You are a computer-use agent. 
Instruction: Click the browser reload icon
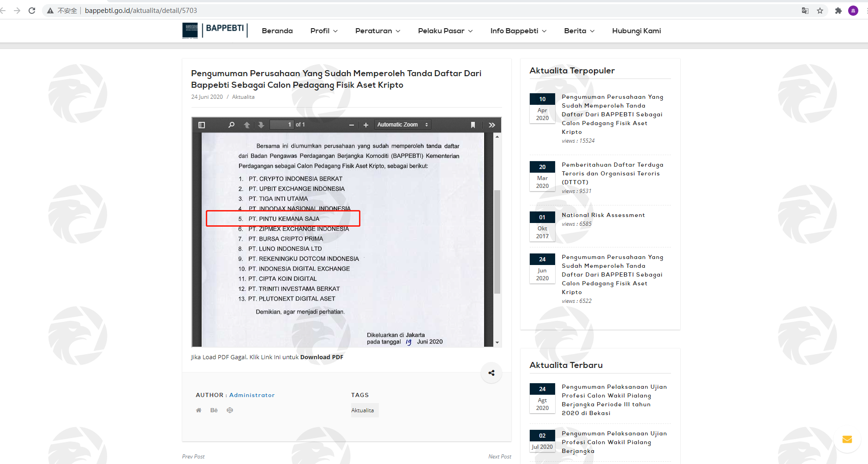pos(32,11)
